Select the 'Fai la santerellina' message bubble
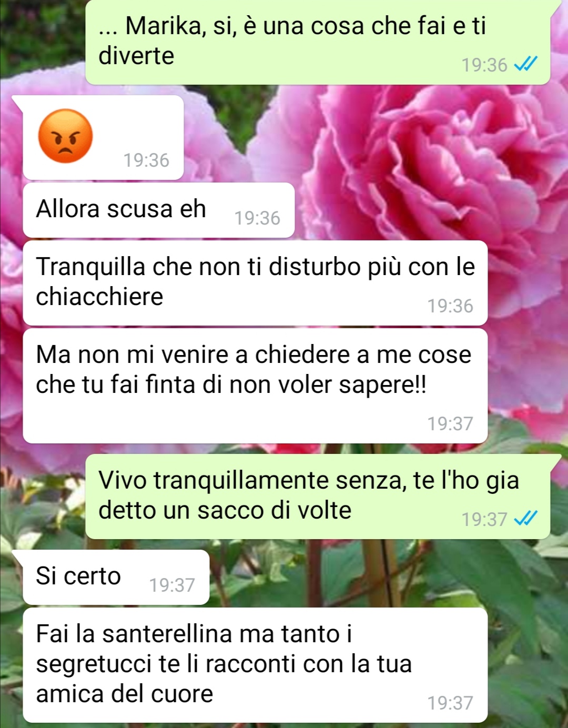 pos(255,665)
